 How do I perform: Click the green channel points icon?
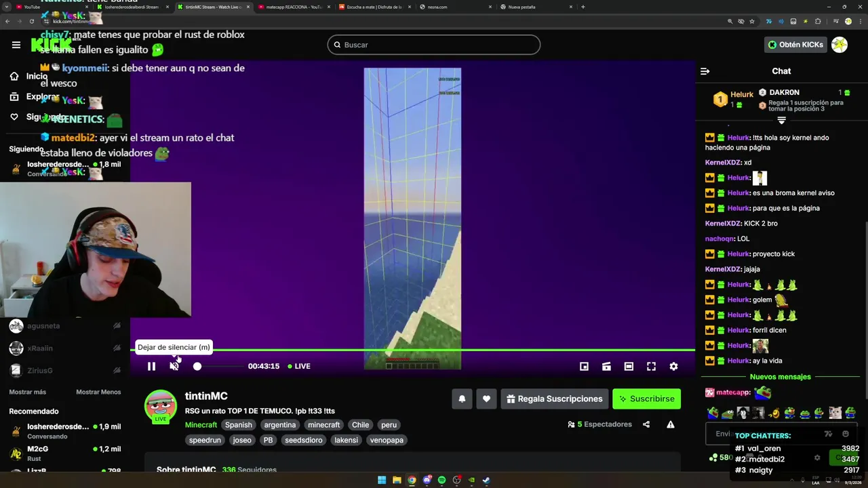(713, 458)
